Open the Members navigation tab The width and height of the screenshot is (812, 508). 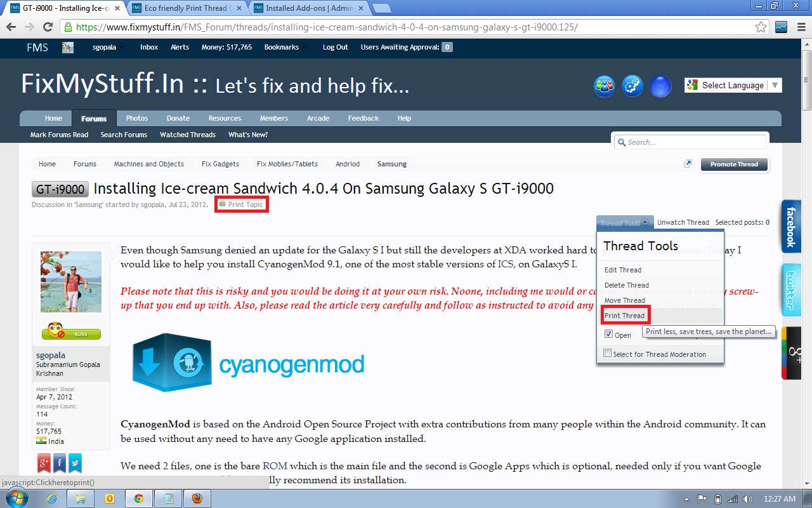point(273,118)
